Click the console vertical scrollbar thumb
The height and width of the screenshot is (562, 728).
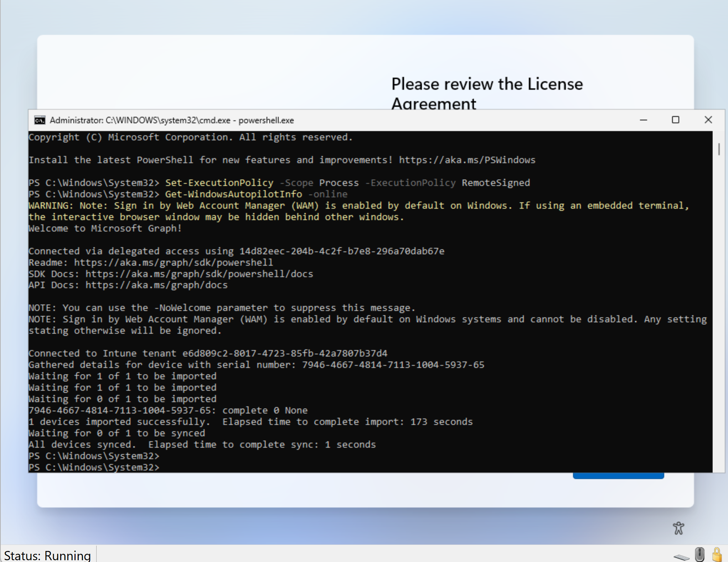tap(719, 149)
